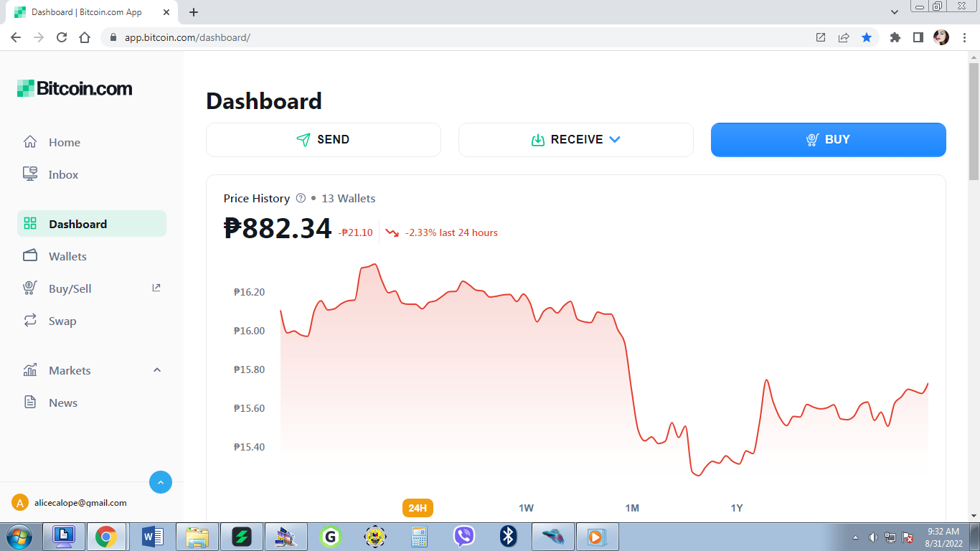Click the SEND button
980x551 pixels.
coord(324,140)
